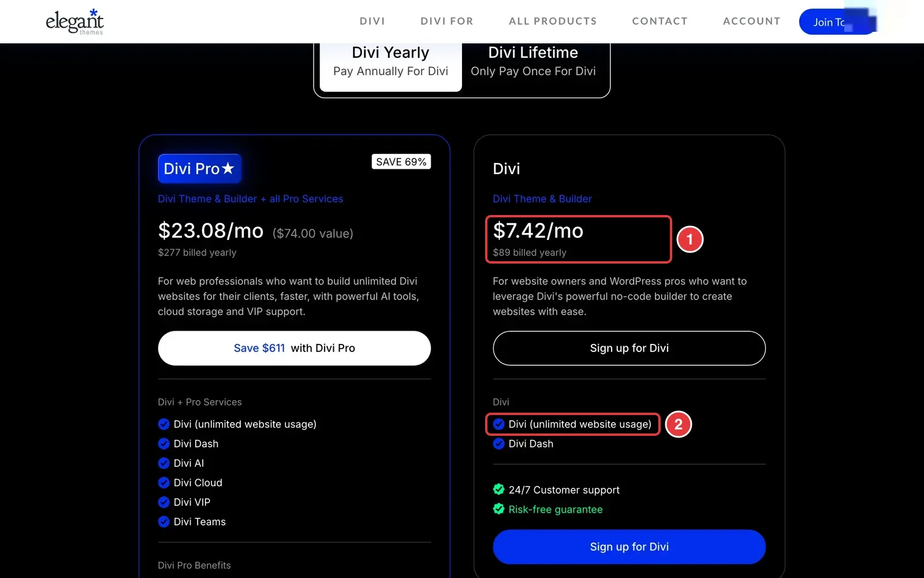
Task: Click the Divi Cloud list item text
Action: click(x=198, y=483)
